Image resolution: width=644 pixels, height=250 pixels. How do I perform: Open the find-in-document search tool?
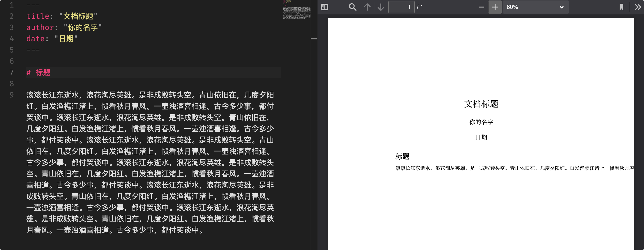352,7
